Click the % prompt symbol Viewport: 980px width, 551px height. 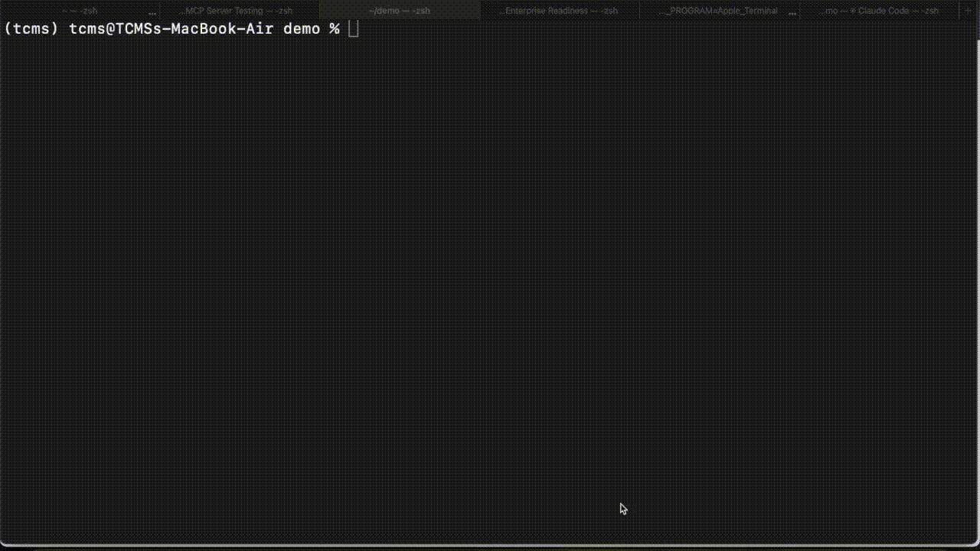334,29
